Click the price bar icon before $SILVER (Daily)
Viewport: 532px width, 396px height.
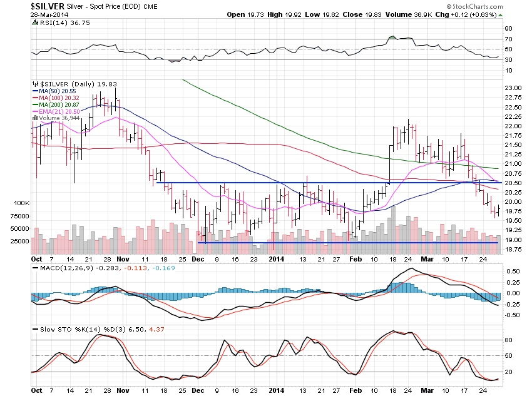point(35,84)
